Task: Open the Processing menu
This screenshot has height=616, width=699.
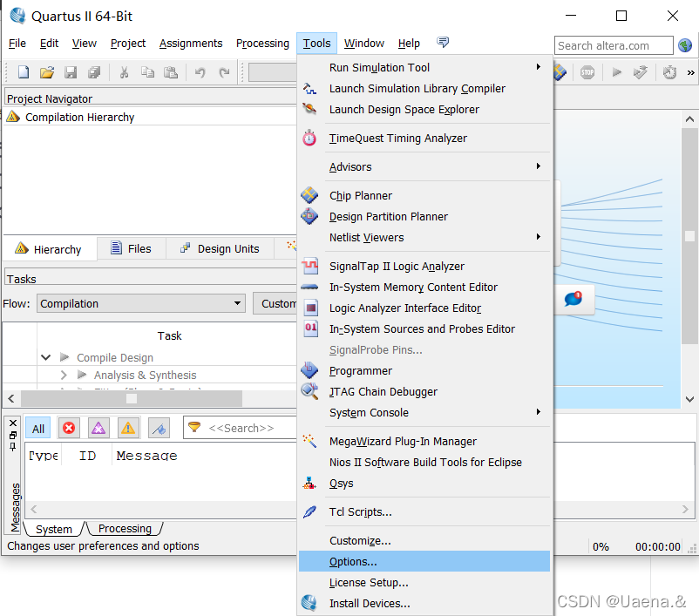Action: [262, 44]
